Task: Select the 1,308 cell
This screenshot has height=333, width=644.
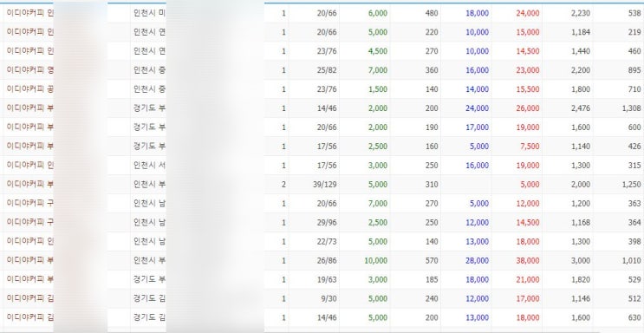Action: [632, 108]
